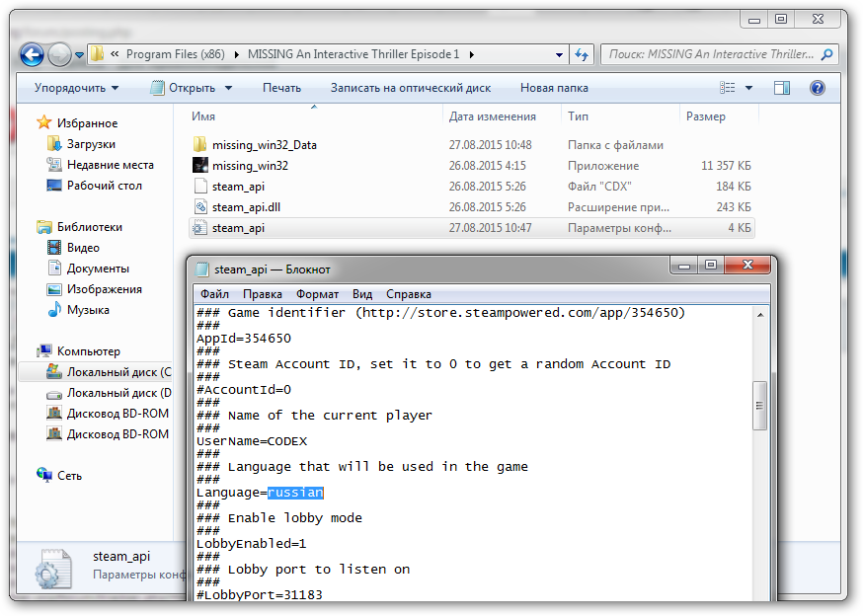Open the Файл menu in Notepad
The width and height of the screenshot is (863, 616).
click(x=214, y=294)
